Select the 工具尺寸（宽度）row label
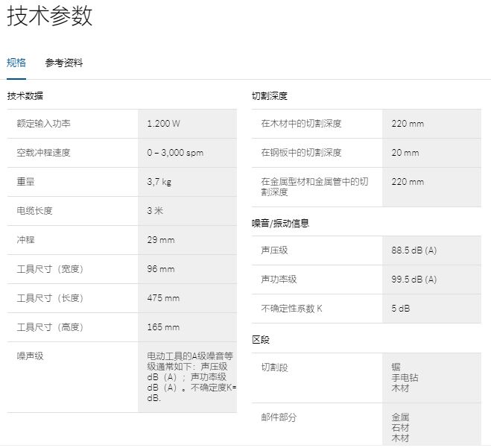 click(50, 269)
